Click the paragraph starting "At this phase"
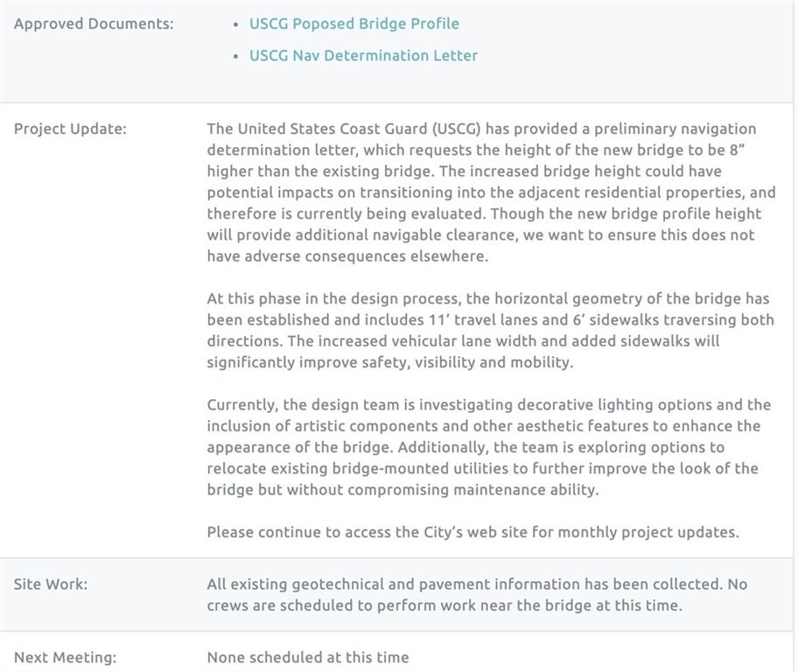 click(490, 331)
